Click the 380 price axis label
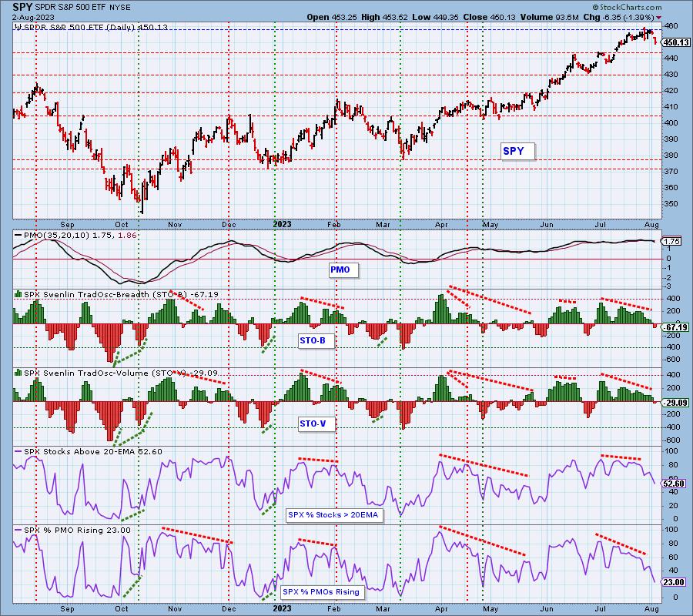 tap(671, 155)
